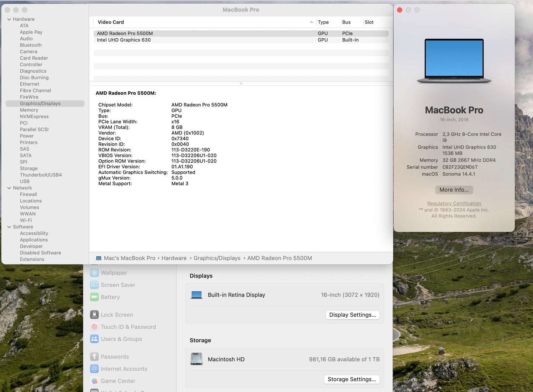The image size is (533, 392).
Task: Select Bluetooth in the Hardware list
Action: [31, 45]
